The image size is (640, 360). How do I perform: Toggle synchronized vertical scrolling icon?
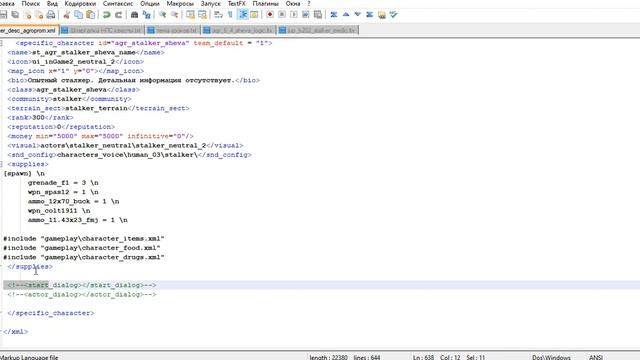190,15
